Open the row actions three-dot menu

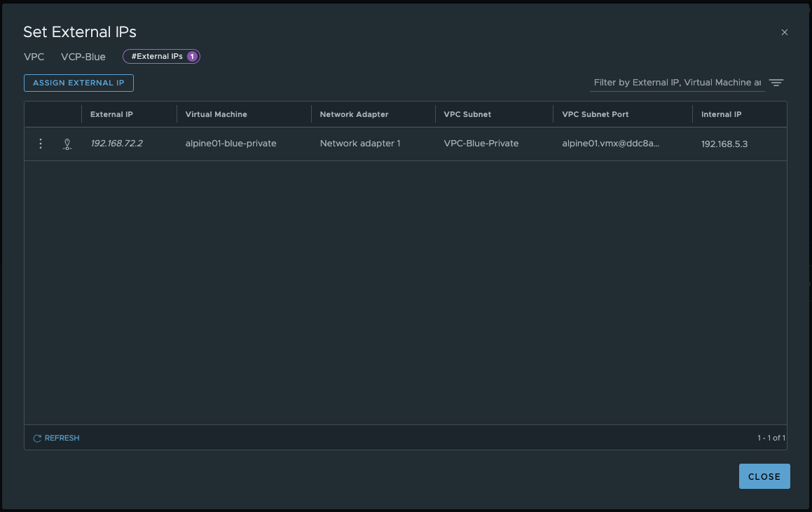[41, 144]
